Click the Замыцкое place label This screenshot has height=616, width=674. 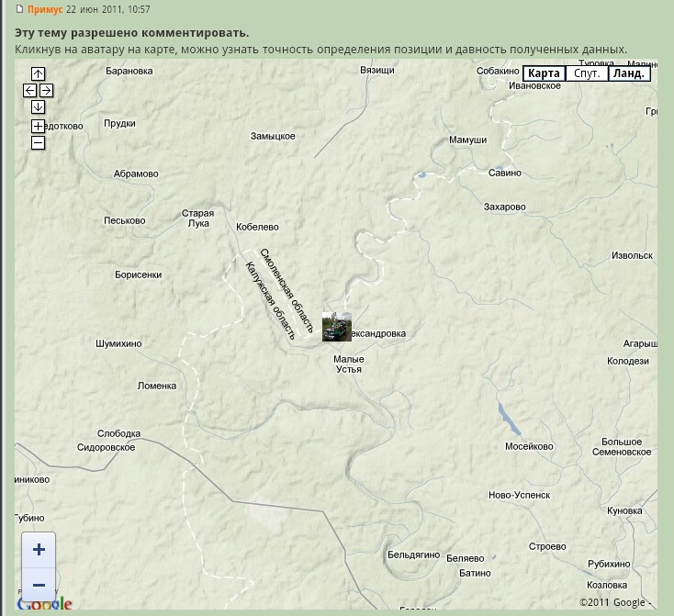coord(273,136)
